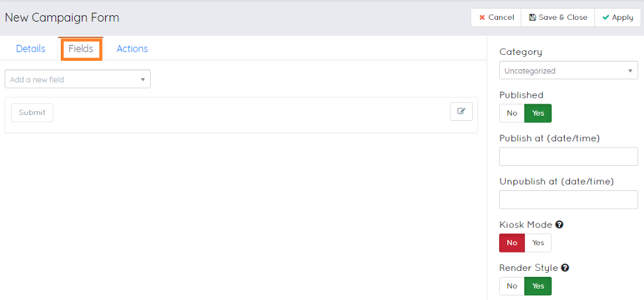This screenshot has height=300, width=644.
Task: Set Render Style to Yes
Action: click(538, 286)
